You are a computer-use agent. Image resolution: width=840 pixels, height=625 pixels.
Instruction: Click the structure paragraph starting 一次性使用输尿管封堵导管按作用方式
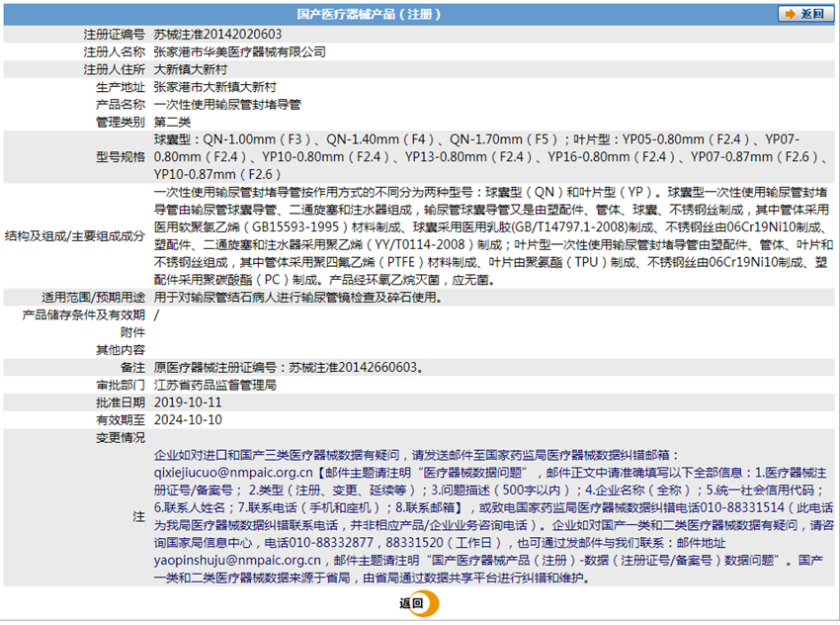pyautogui.click(x=491, y=235)
